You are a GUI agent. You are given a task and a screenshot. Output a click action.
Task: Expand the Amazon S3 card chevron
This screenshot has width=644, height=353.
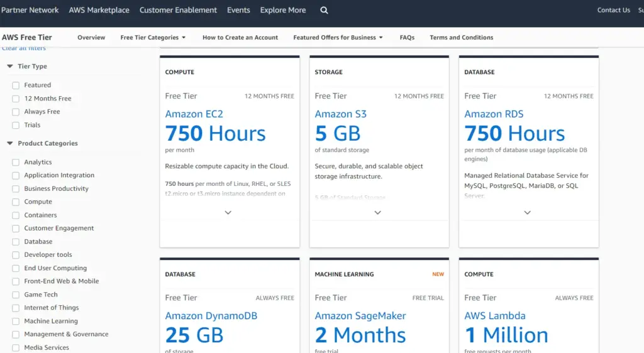[377, 212]
